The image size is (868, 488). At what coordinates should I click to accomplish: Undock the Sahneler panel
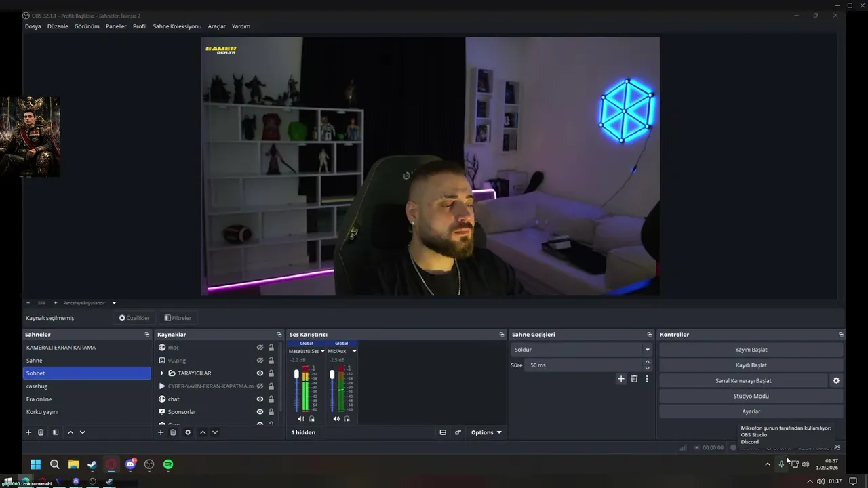(x=146, y=334)
